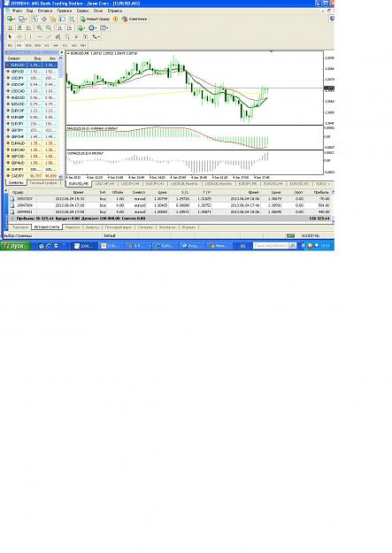Toggle the Data Window icon
This screenshot has height=553, width=392.
pos(44,19)
